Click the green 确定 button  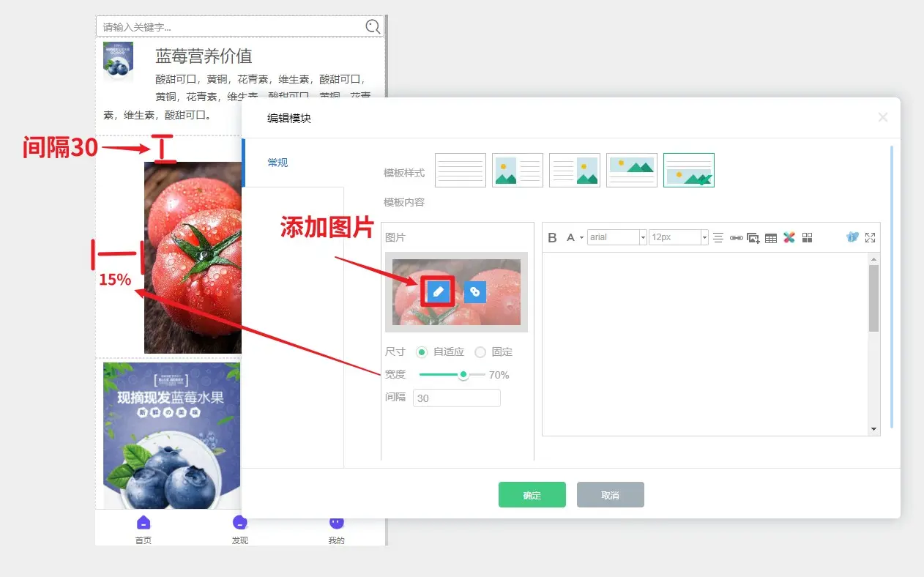[x=532, y=495]
